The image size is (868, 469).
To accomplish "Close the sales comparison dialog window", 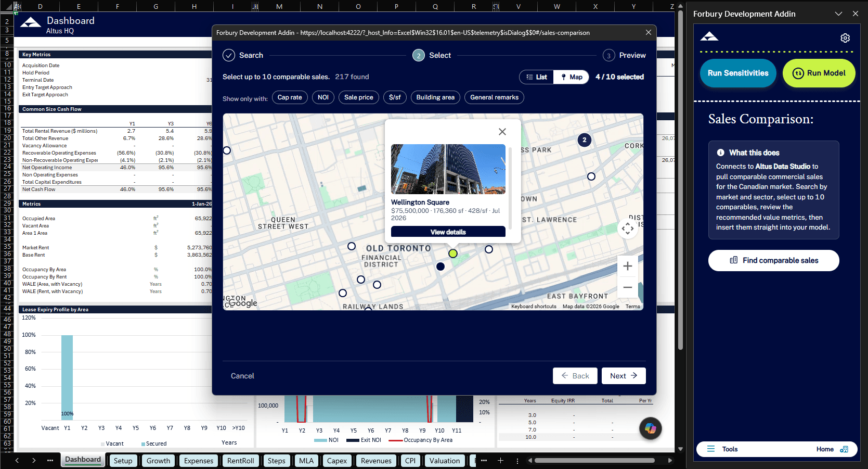I will click(648, 32).
